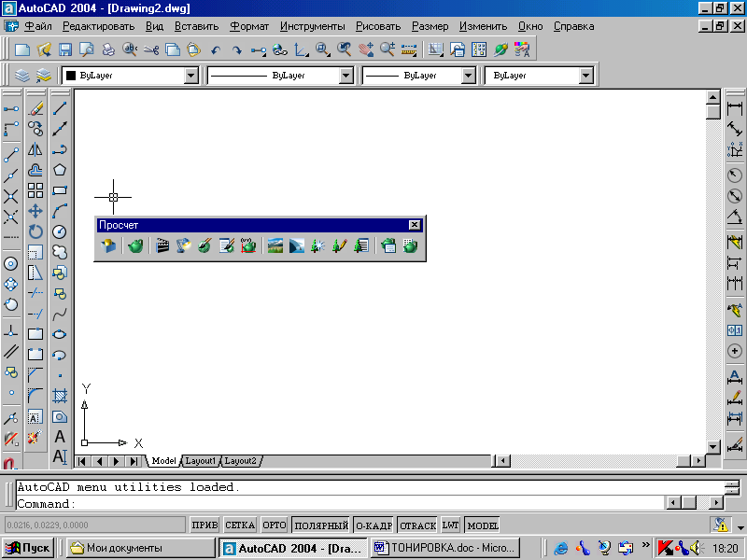Toggle LWT lineweight display
This screenshot has width=747, height=560.
(x=450, y=525)
